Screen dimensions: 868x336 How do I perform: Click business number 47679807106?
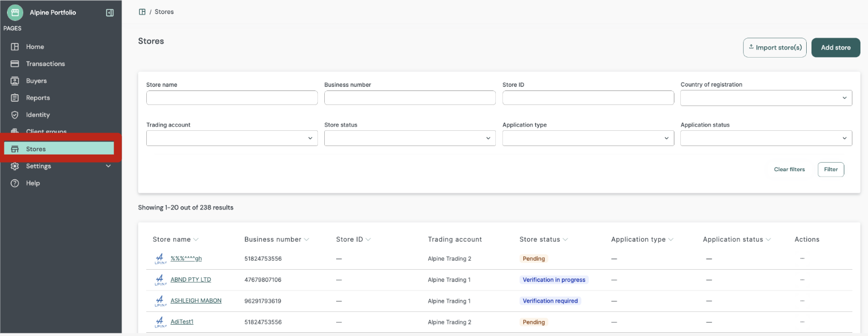point(262,280)
